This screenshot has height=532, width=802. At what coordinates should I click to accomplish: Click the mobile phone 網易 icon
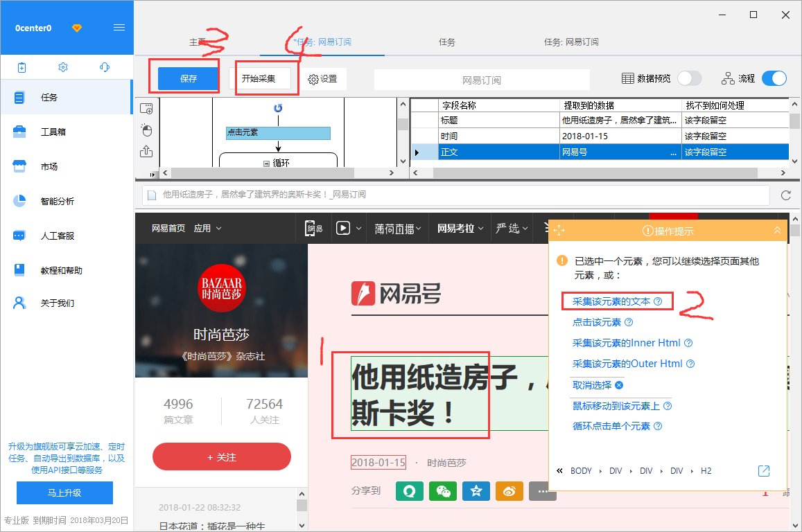313,228
